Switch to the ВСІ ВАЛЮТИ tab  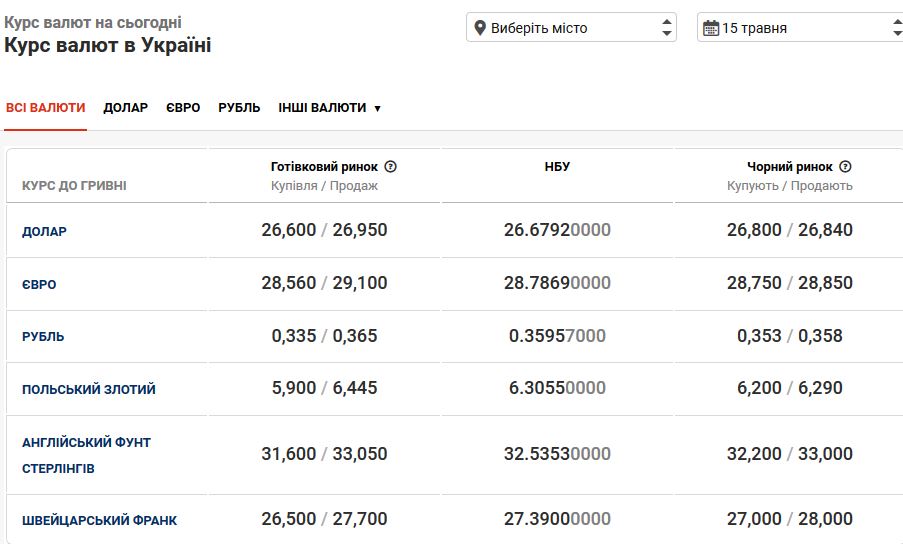pos(45,108)
